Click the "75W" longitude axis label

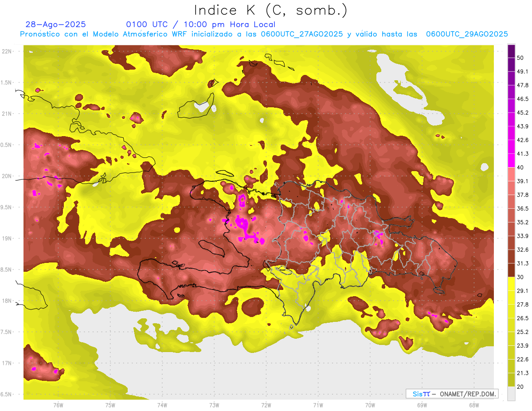click(x=110, y=405)
